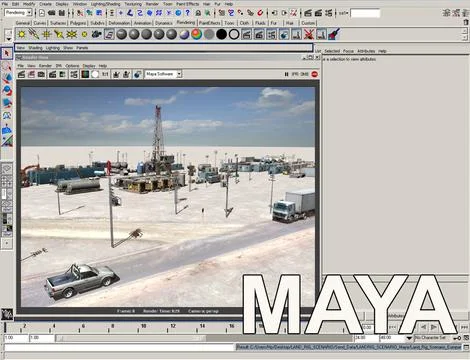Click the MEL command line input field
This screenshot has height=360, width=470.
tap(120, 347)
